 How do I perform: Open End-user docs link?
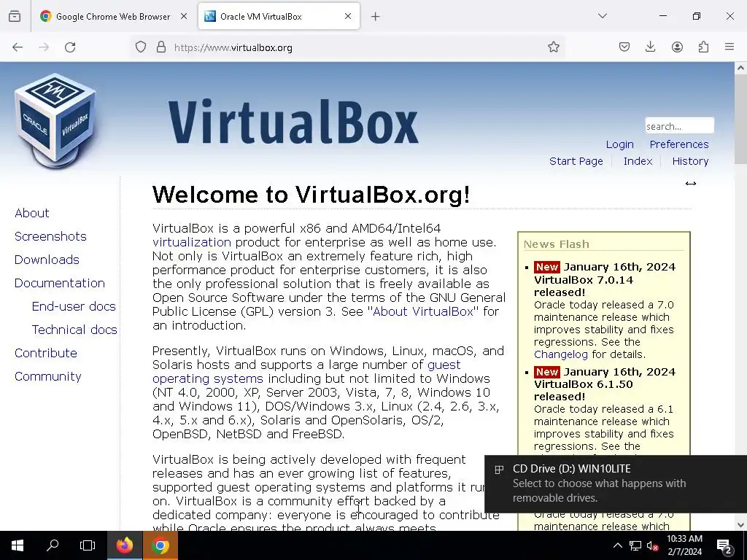[74, 306]
